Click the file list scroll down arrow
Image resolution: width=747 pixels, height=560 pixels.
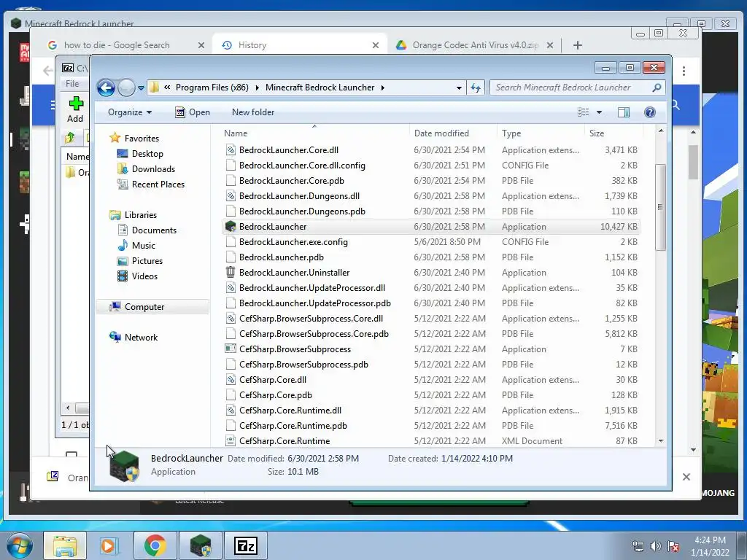(x=661, y=441)
